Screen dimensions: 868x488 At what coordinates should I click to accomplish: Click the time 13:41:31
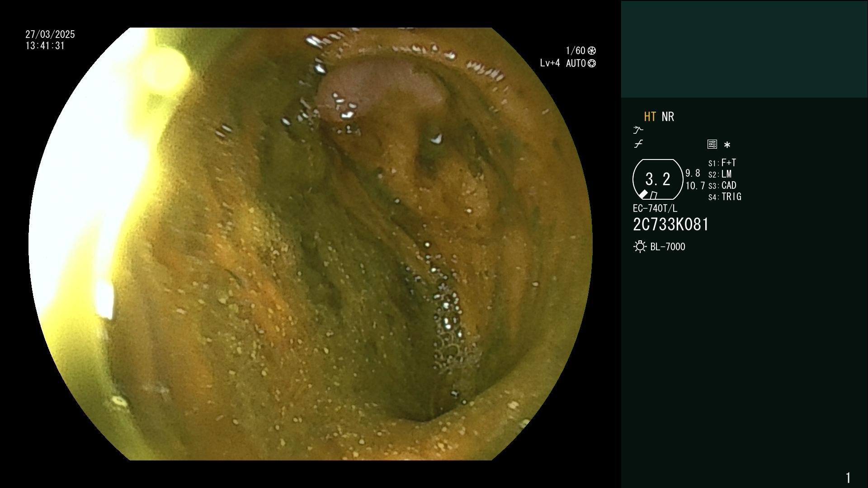pos(45,46)
